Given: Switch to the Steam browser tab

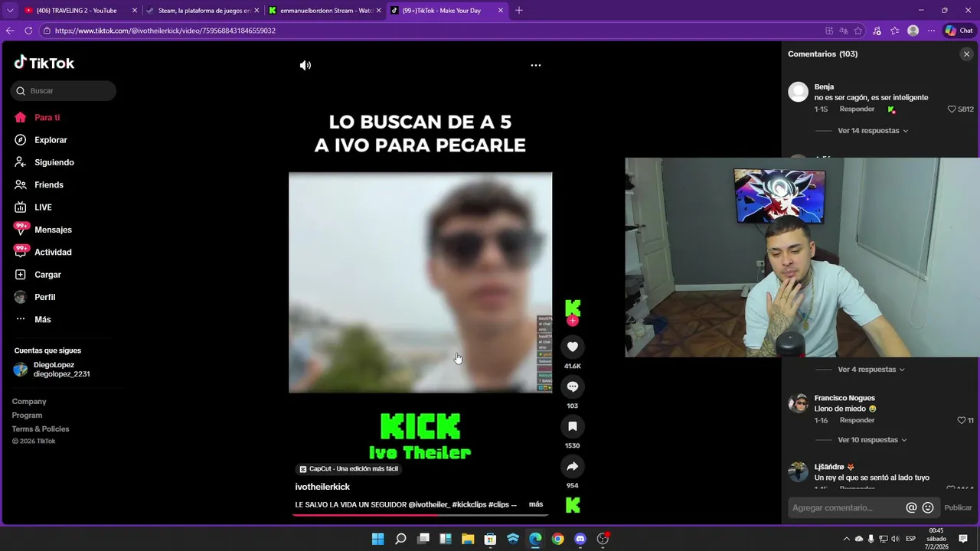Looking at the screenshot, I should tap(204, 11).
